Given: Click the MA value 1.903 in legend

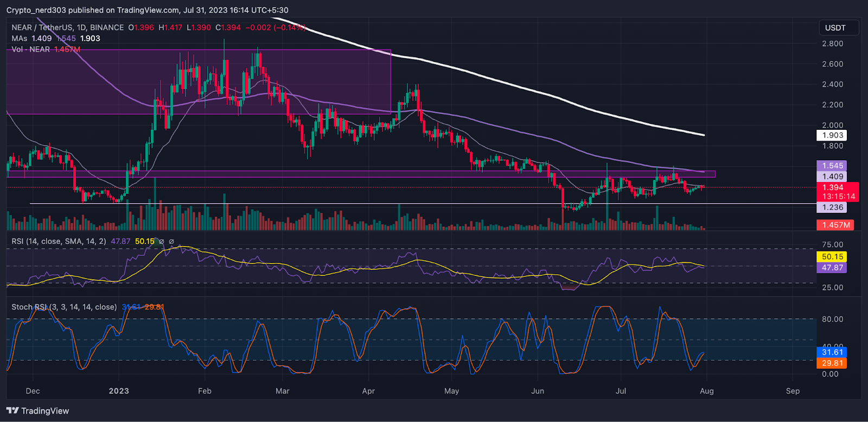Looking at the screenshot, I should 90,38.
